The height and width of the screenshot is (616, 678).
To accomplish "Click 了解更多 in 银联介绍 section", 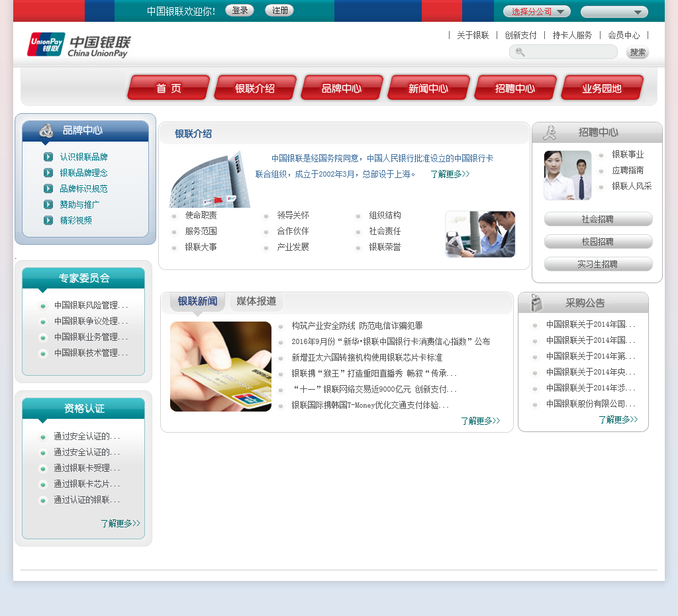I will coord(450,174).
